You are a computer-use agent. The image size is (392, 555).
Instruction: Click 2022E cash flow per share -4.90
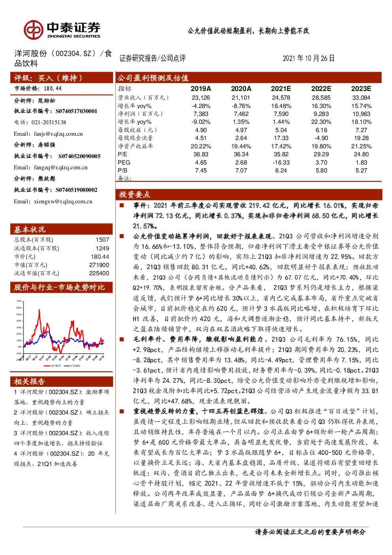321,138
